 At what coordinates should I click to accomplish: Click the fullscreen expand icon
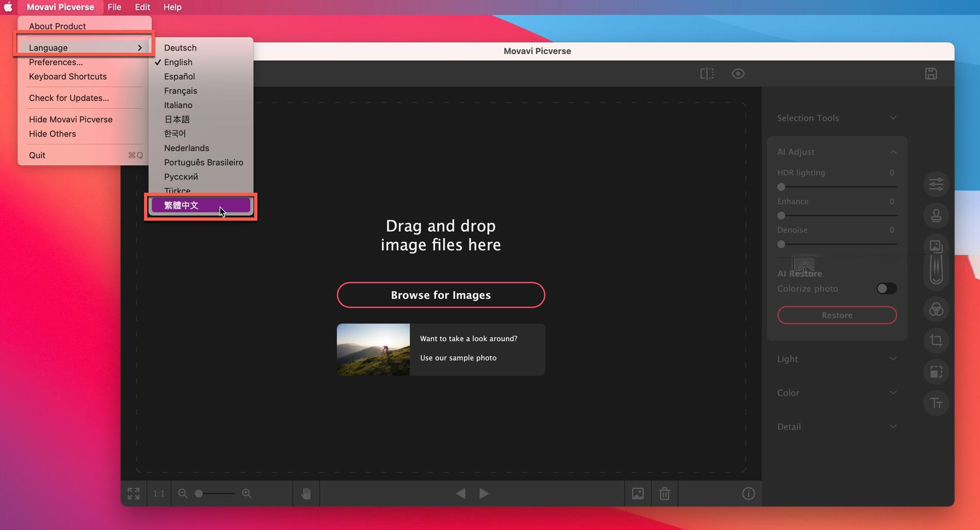pos(134,493)
